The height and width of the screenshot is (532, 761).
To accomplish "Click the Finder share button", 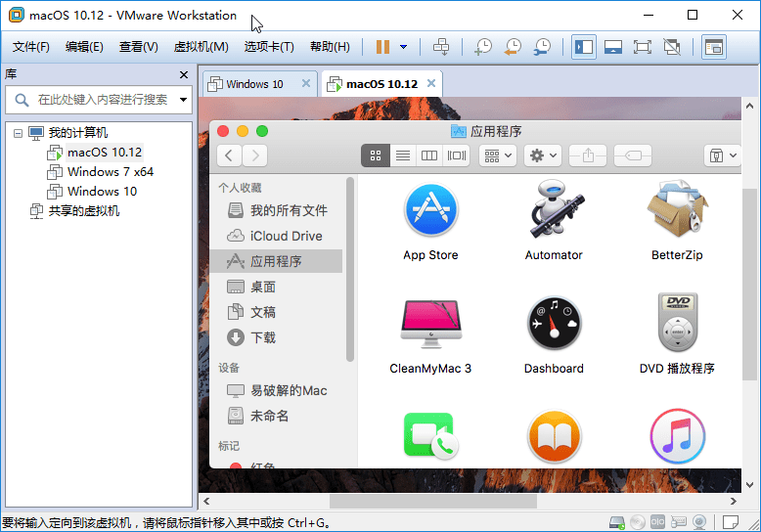I will (588, 155).
